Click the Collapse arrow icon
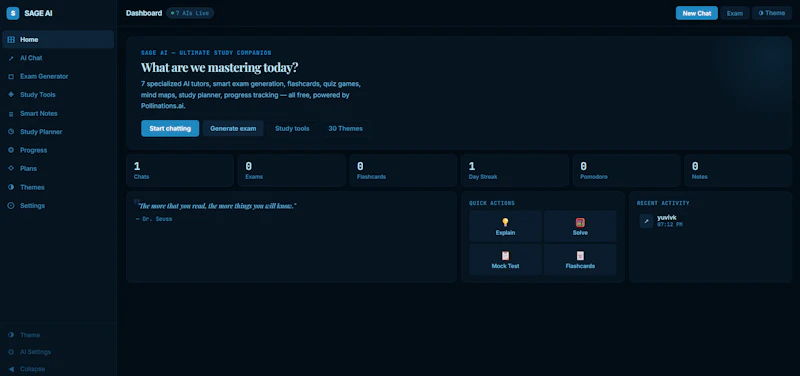This screenshot has width=800, height=376. coord(11,369)
